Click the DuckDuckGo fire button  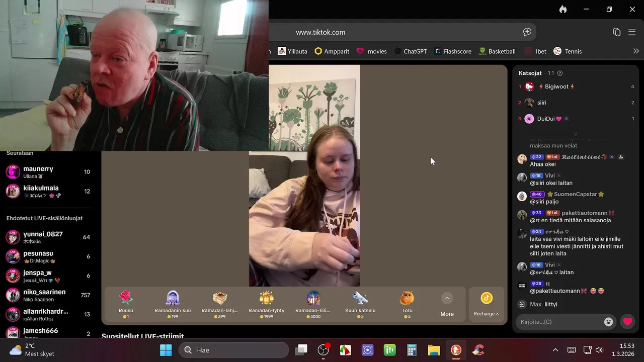tap(563, 9)
